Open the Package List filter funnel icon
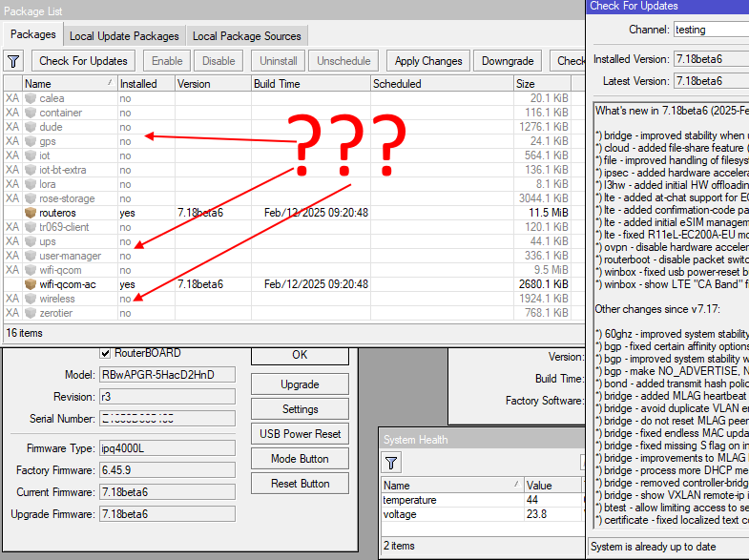The height and width of the screenshot is (560, 749). pyautogui.click(x=13, y=61)
